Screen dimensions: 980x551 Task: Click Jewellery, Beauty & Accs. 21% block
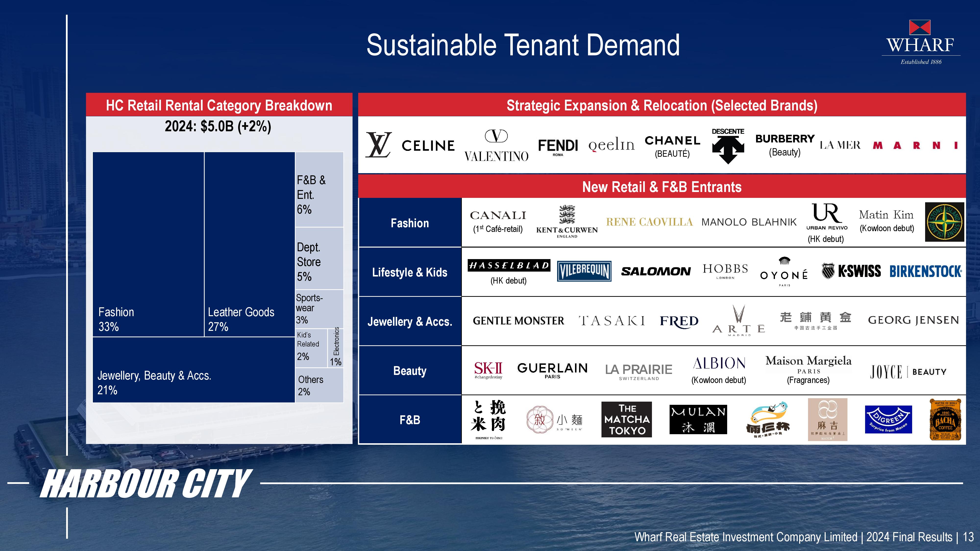point(194,370)
